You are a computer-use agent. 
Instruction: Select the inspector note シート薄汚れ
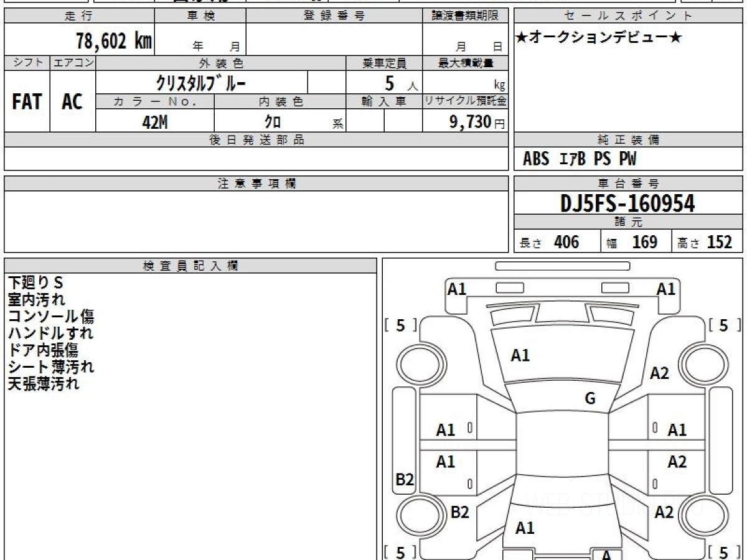51,366
